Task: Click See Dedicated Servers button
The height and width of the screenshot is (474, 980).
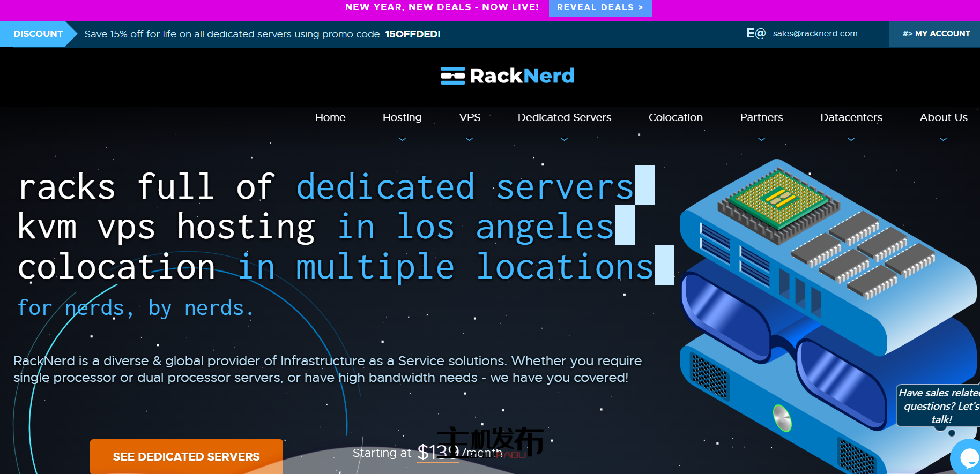Action: [186, 456]
